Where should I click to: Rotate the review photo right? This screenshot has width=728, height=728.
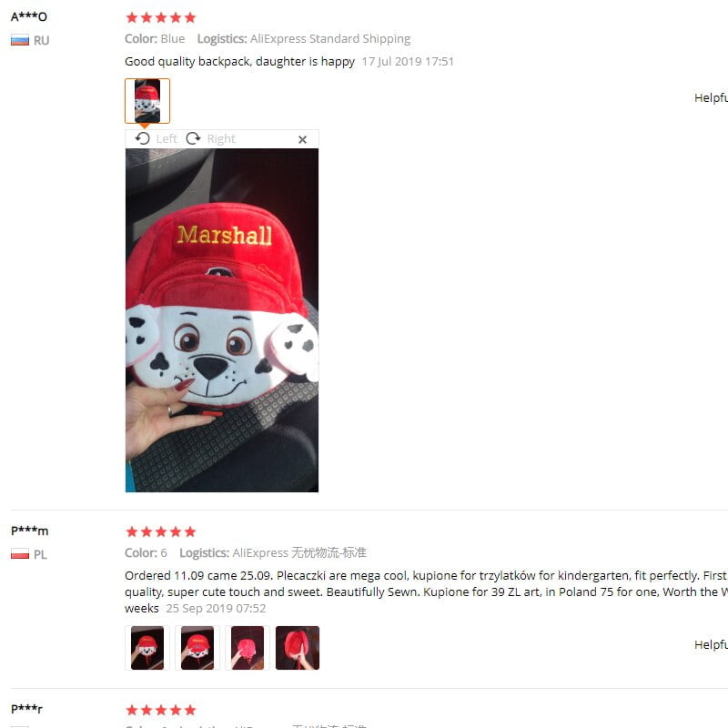(x=193, y=138)
